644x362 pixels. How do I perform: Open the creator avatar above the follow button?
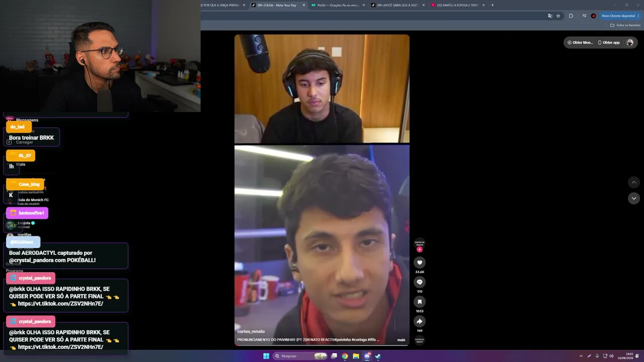[420, 243]
